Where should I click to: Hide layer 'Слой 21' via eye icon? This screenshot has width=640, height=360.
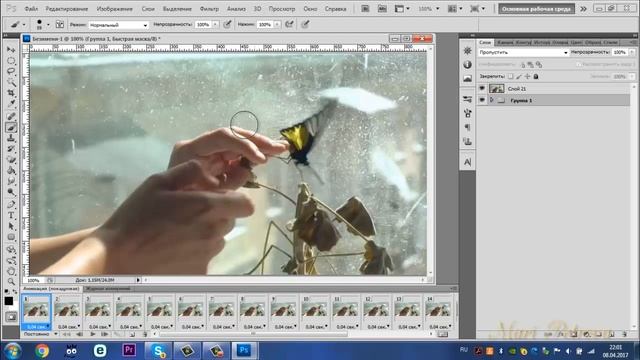(x=482, y=88)
